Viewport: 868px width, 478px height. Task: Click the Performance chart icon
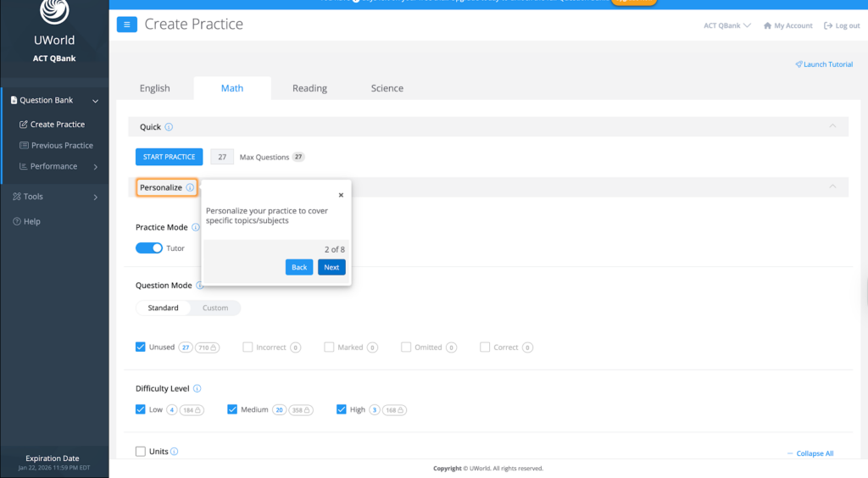[23, 166]
